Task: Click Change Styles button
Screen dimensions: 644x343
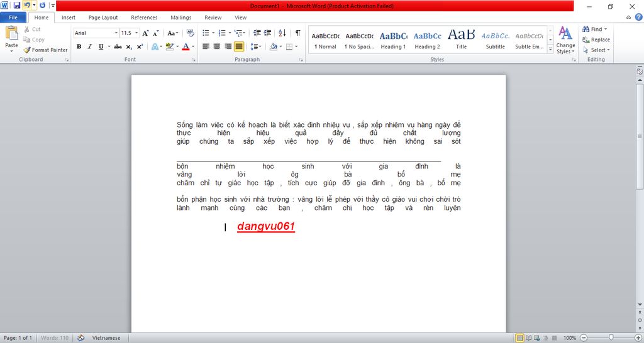Action: click(x=565, y=40)
